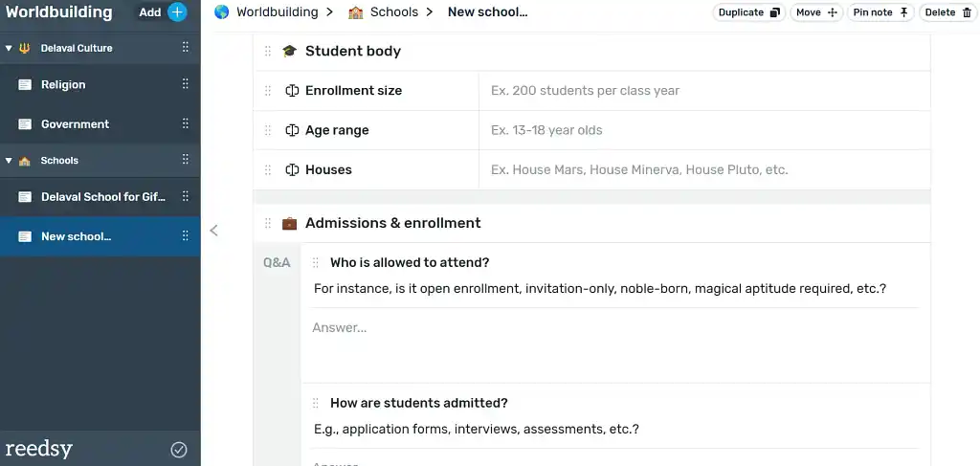Click the Move button
This screenshot has height=466, width=980.
(x=816, y=12)
